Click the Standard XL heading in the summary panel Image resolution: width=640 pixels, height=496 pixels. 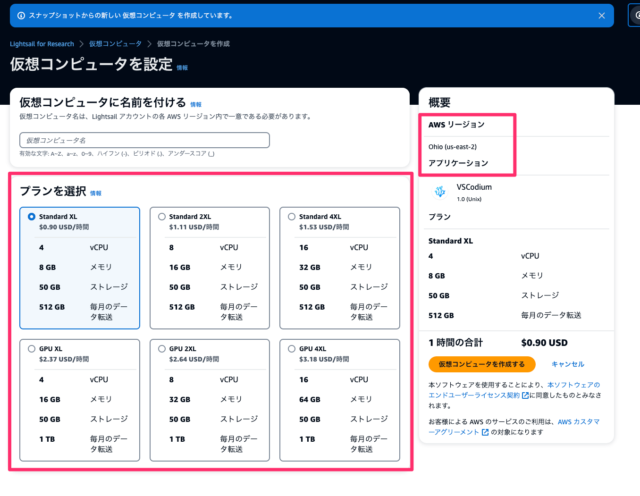(x=451, y=241)
